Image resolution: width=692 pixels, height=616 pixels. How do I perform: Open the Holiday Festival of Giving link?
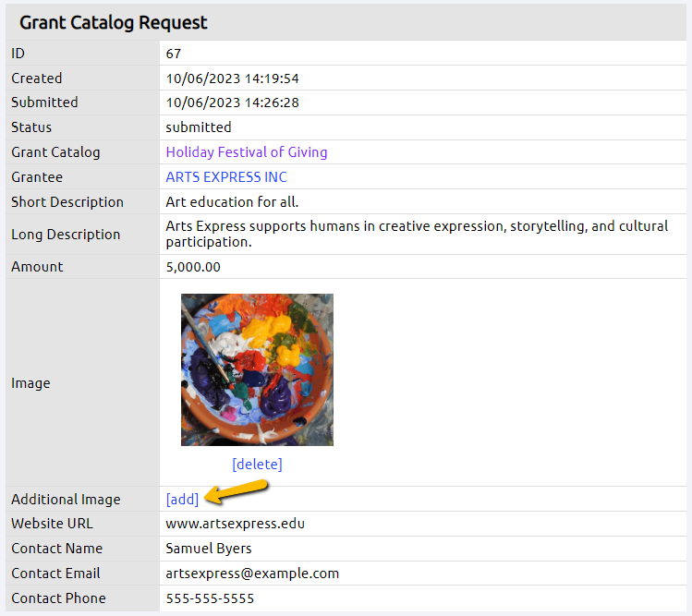(247, 152)
